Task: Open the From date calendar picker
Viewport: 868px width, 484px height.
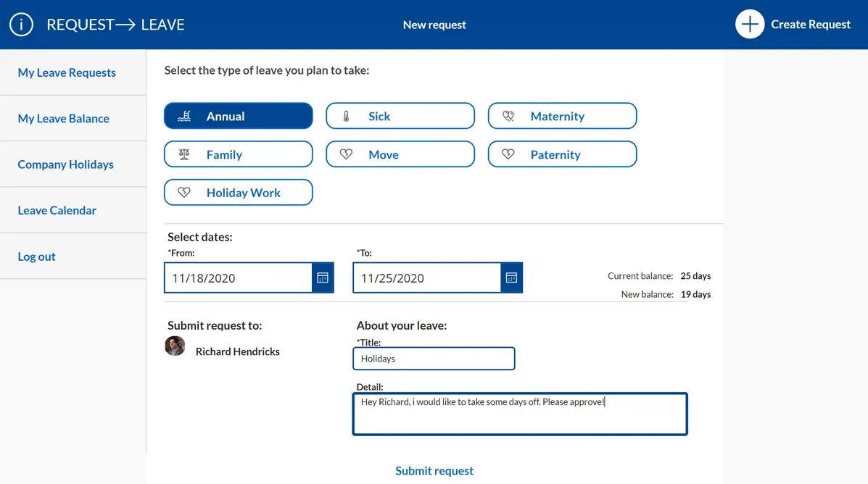Action: [323, 278]
